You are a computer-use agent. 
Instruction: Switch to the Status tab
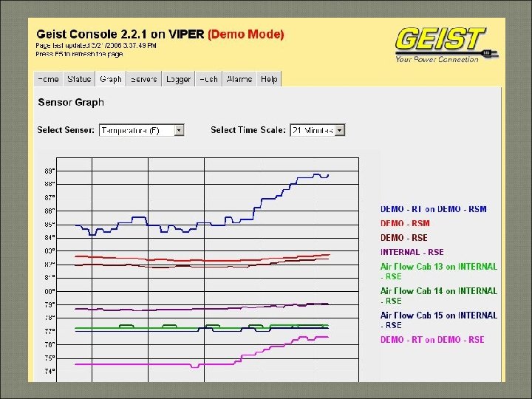(79, 79)
